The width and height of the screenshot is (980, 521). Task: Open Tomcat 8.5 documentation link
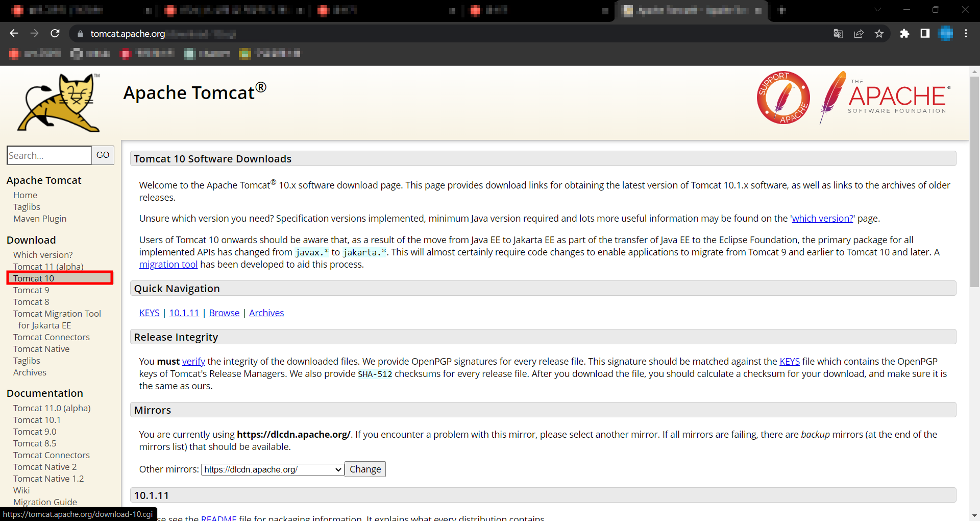(x=35, y=443)
